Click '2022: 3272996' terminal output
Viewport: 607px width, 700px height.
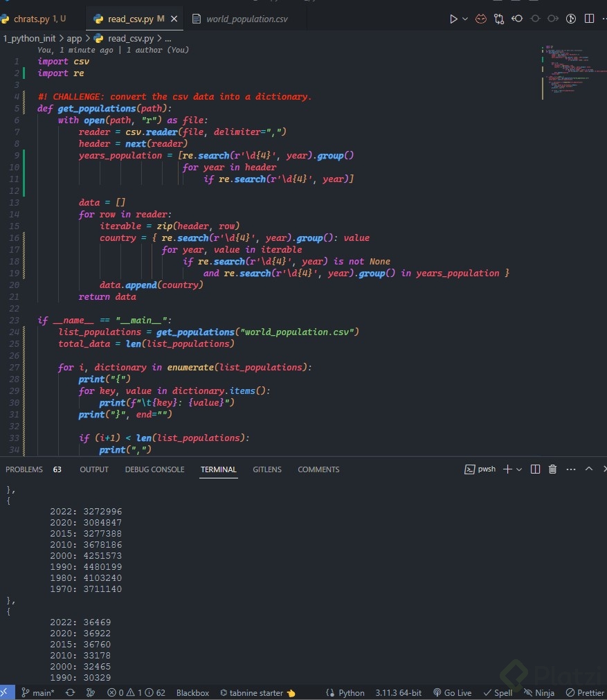pos(86,512)
